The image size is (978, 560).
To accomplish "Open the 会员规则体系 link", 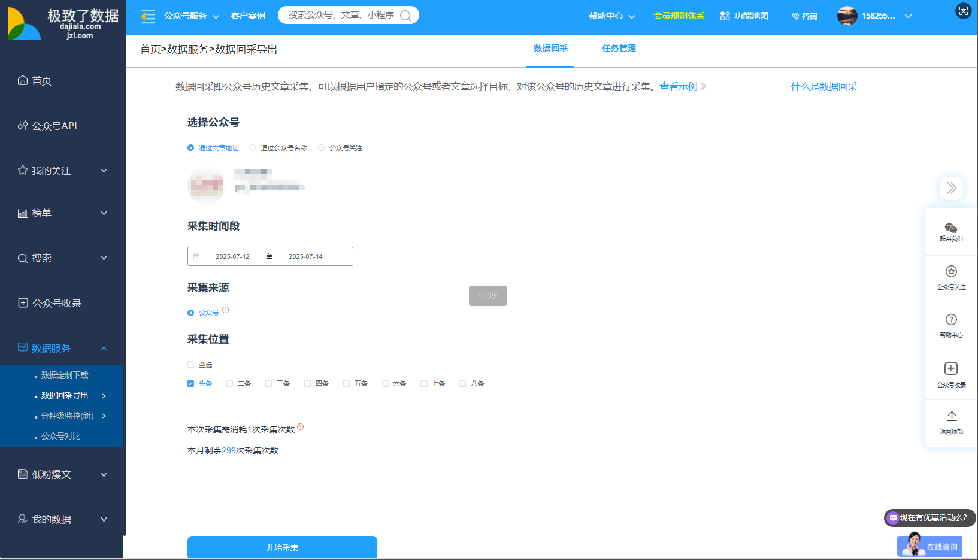I will tap(679, 16).
